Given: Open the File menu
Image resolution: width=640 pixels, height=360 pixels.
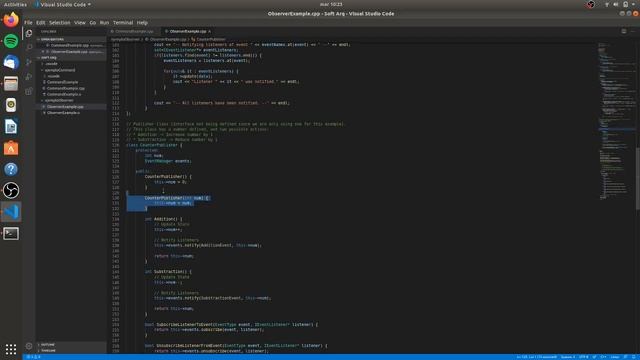Looking at the screenshot, I should 28,23.
